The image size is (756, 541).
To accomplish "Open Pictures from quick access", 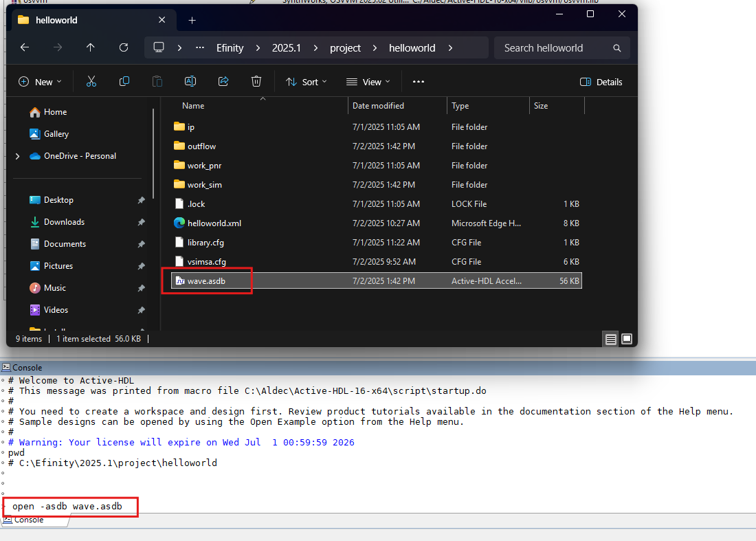I will point(58,265).
